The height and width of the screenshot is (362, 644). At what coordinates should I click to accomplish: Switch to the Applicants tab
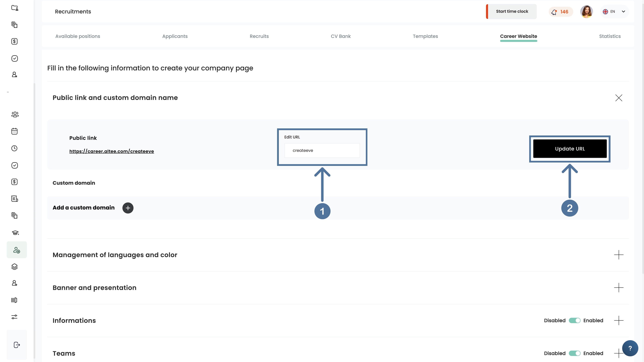175,36
